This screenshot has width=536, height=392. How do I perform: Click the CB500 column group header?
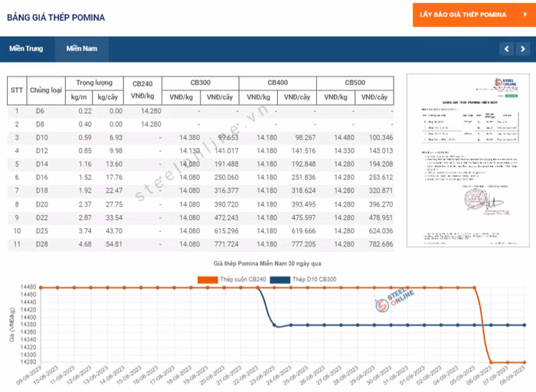pyautogui.click(x=355, y=83)
